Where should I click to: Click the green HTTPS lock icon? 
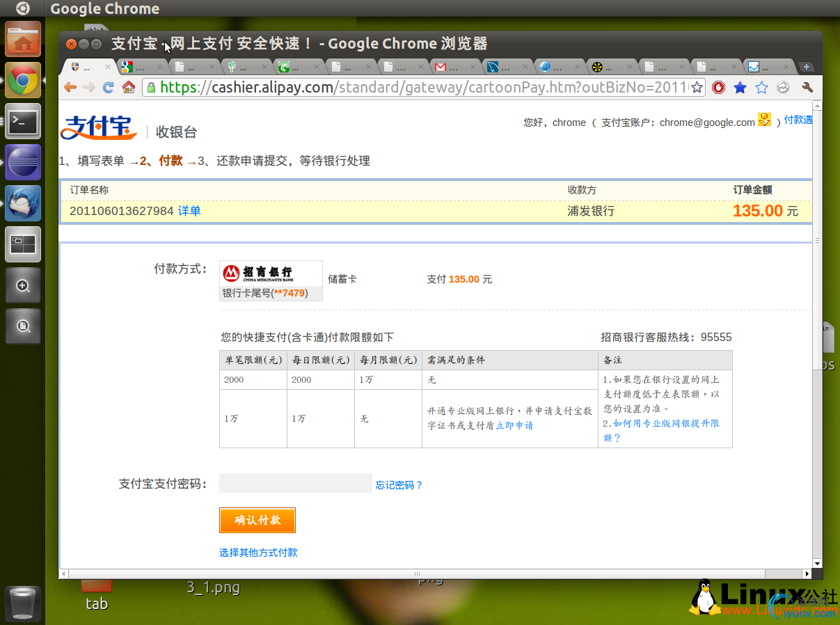150,87
